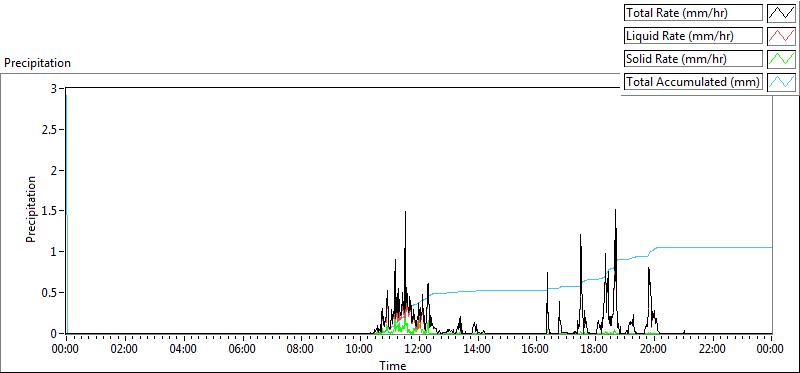The height and width of the screenshot is (373, 800).
Task: Click the 12:00 x-axis time label
Action: tap(418, 349)
